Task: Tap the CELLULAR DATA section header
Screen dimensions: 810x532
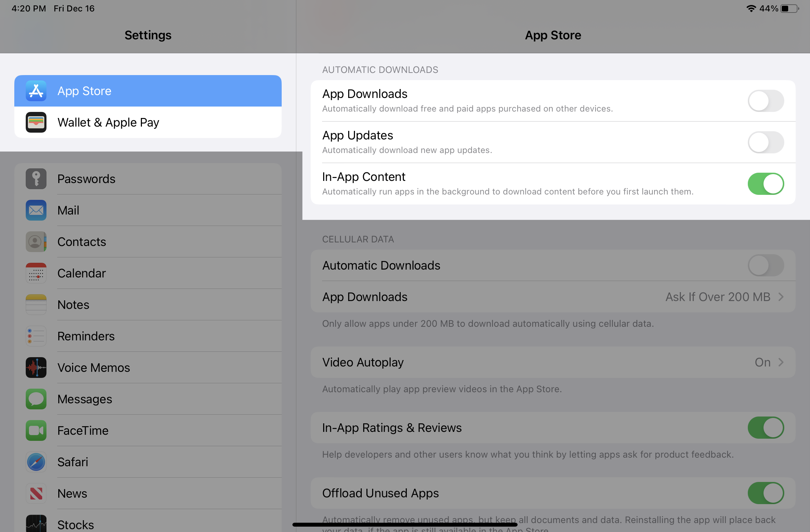Action: point(358,239)
